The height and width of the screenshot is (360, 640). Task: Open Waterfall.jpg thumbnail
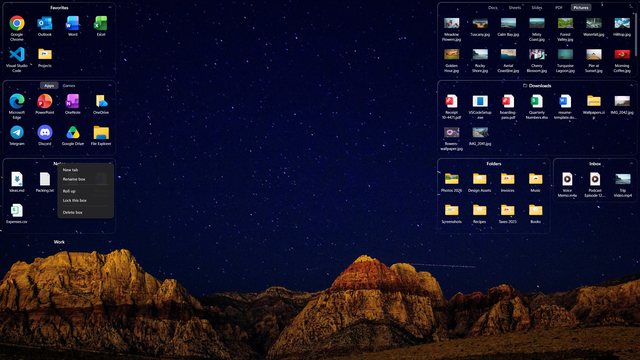click(593, 23)
